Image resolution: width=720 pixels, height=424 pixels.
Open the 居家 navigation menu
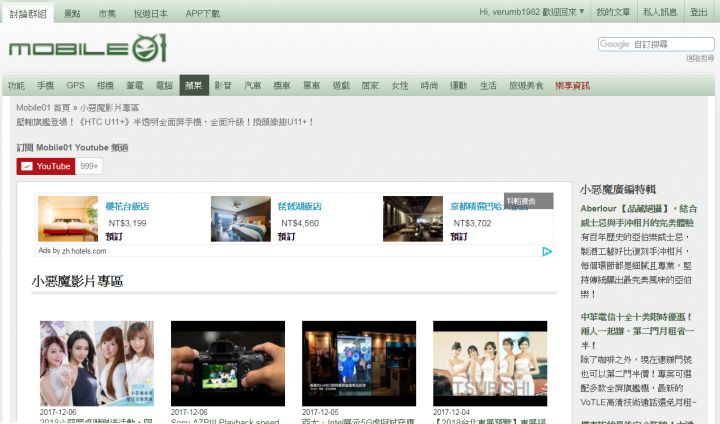[370, 85]
